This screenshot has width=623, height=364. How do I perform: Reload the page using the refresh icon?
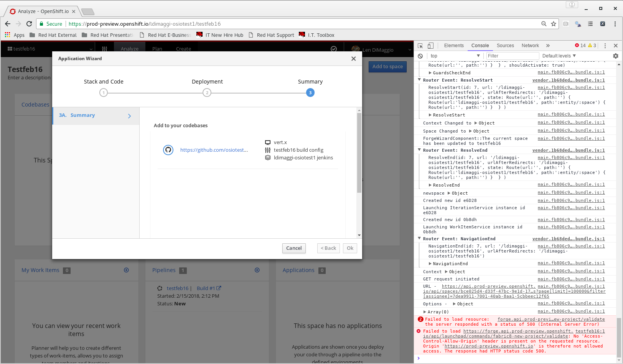pyautogui.click(x=29, y=24)
